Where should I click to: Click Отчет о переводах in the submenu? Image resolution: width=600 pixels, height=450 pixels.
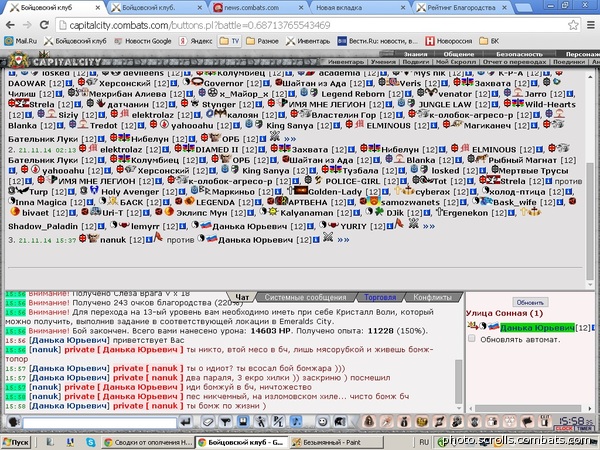514,62
